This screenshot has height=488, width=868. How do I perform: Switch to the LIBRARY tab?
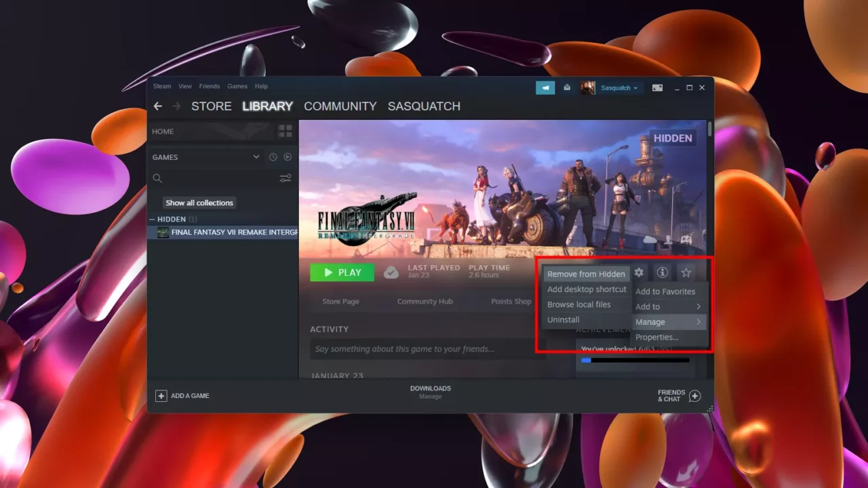[267, 106]
